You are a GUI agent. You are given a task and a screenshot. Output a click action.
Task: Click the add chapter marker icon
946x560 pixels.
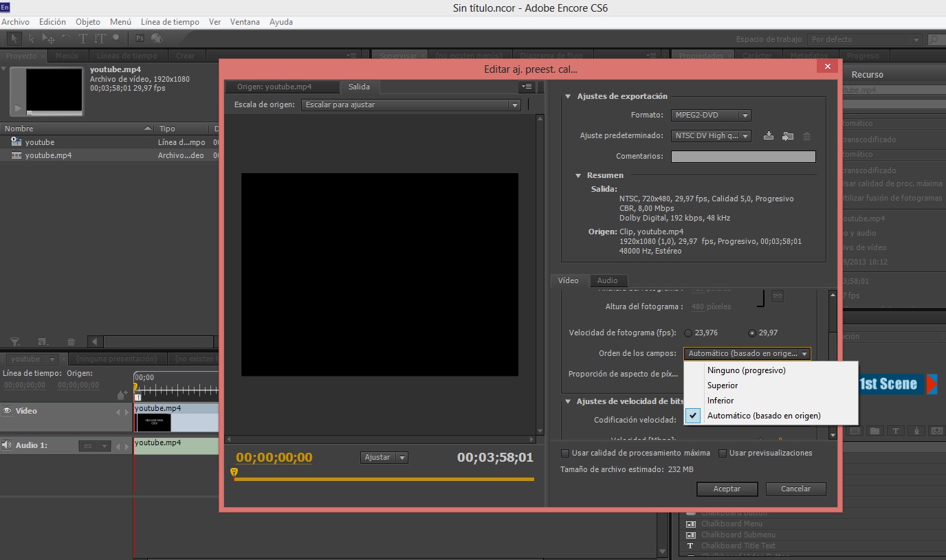(x=122, y=395)
